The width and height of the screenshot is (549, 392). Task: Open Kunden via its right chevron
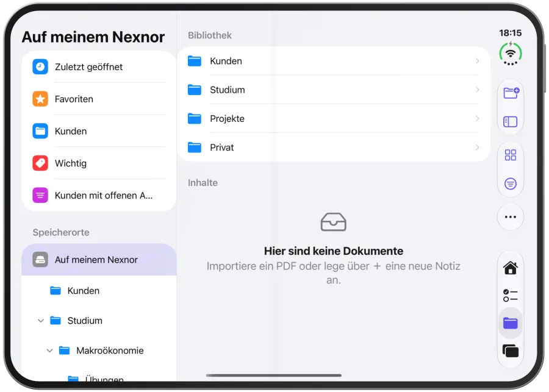tap(477, 61)
